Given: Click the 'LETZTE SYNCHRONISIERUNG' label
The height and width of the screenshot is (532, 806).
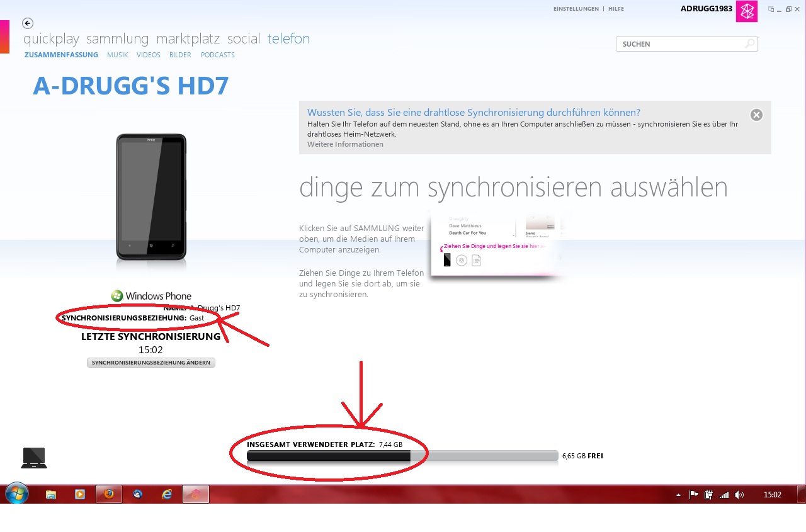Looking at the screenshot, I should 151,337.
